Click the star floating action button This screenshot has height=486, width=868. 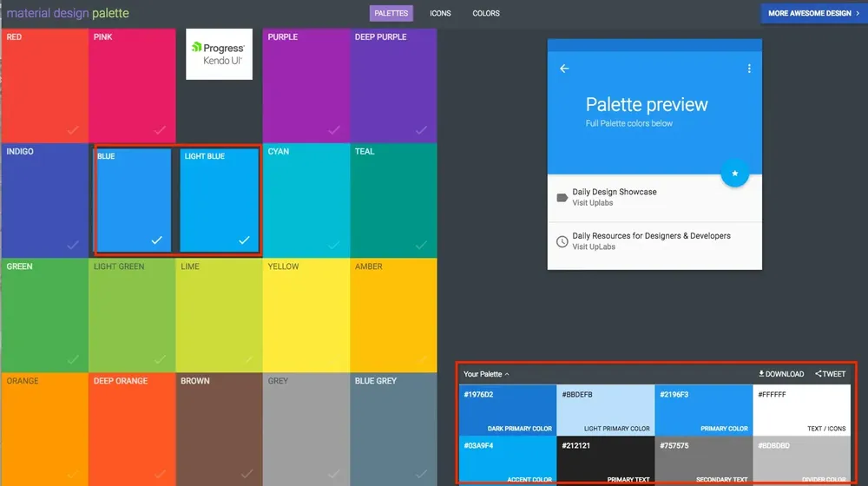[734, 174]
